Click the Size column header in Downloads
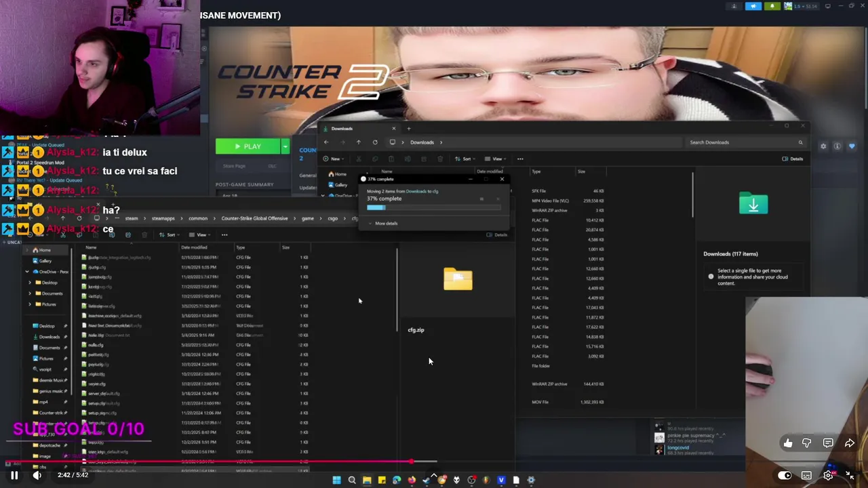Screen dimensions: 868x488 pos(581,171)
